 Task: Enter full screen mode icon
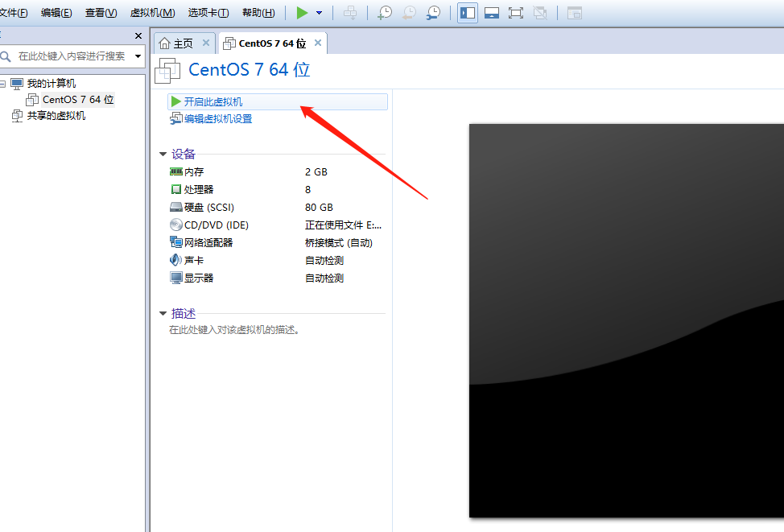point(515,13)
